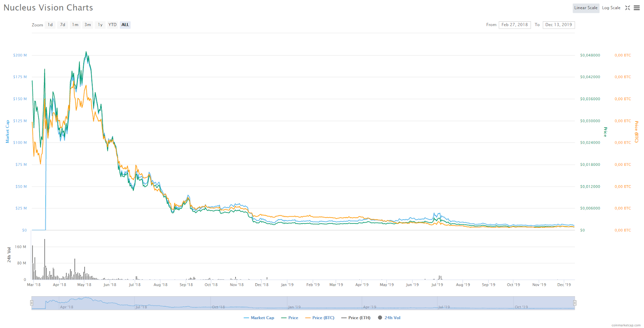This screenshot has width=644, height=328.
Task: Click the $0,024000 price axis label
Action: click(590, 142)
